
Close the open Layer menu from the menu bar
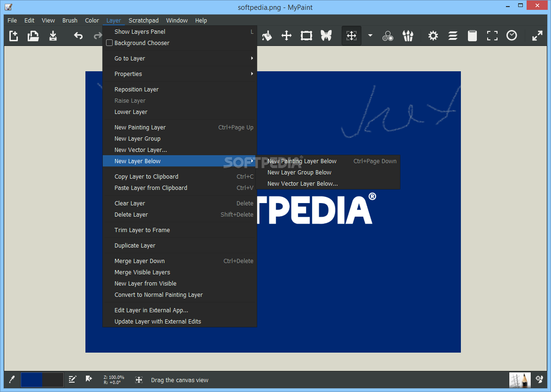point(114,20)
